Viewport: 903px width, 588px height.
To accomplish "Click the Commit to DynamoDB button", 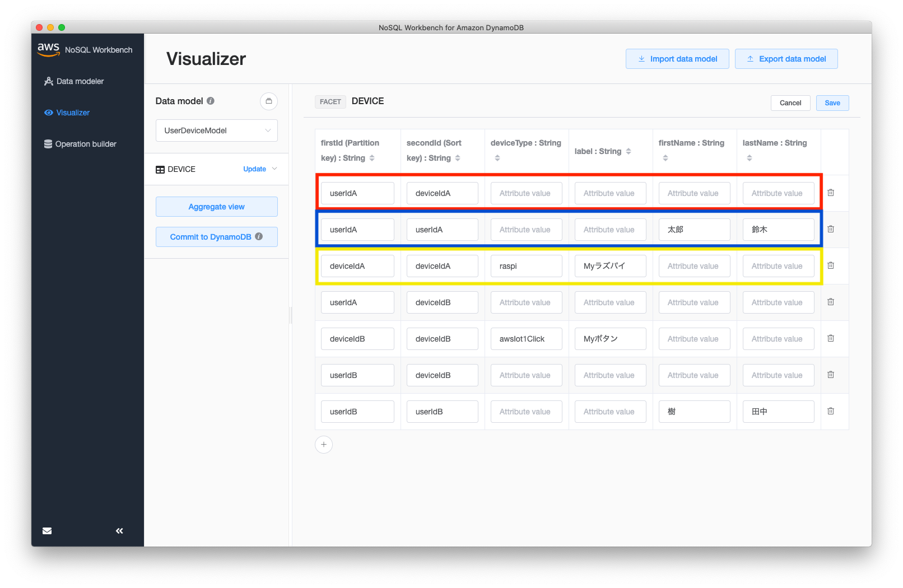I will (x=216, y=236).
